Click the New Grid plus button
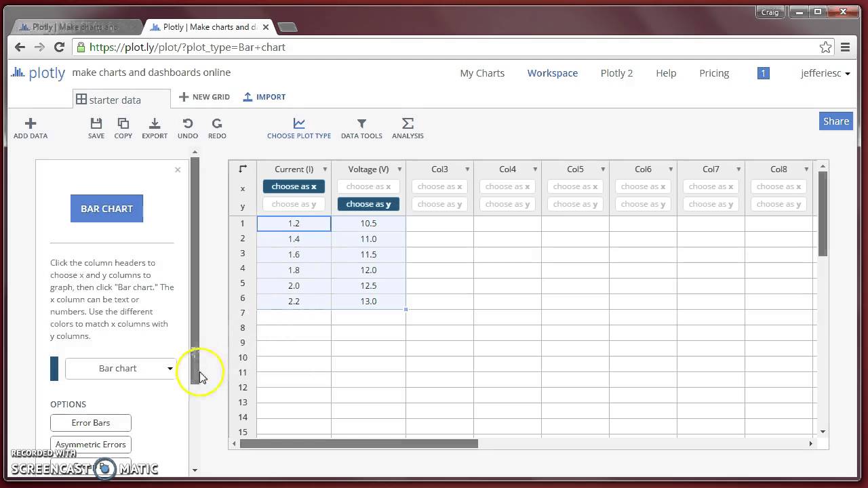 pos(204,97)
